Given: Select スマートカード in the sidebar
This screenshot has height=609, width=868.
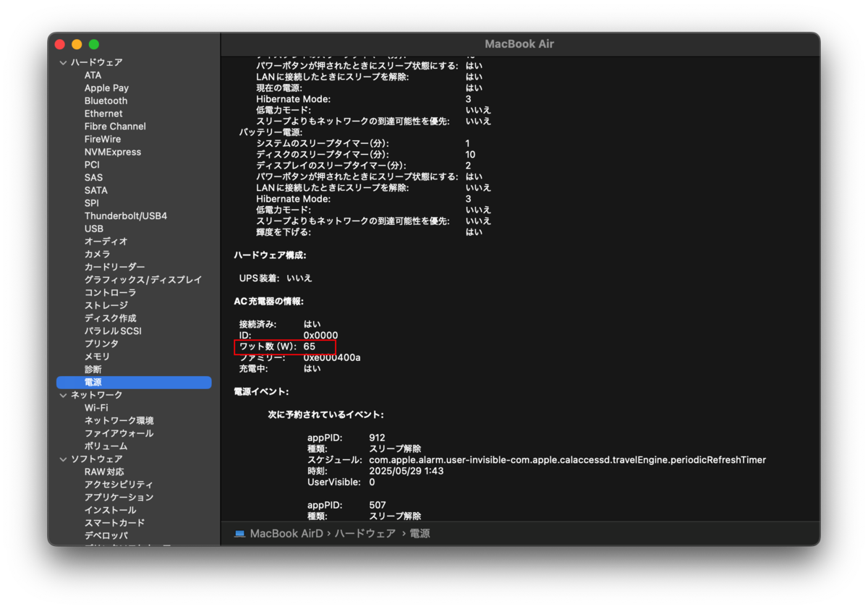Looking at the screenshot, I should click(114, 523).
